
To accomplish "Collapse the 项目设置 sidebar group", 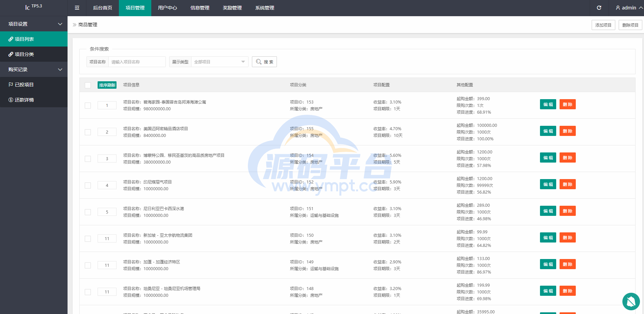I will pyautogui.click(x=34, y=24).
